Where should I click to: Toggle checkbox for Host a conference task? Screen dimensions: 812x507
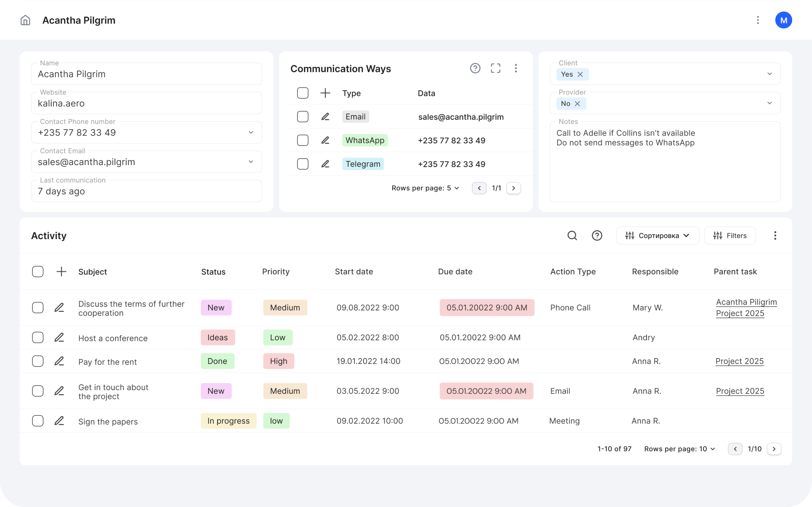tap(37, 337)
